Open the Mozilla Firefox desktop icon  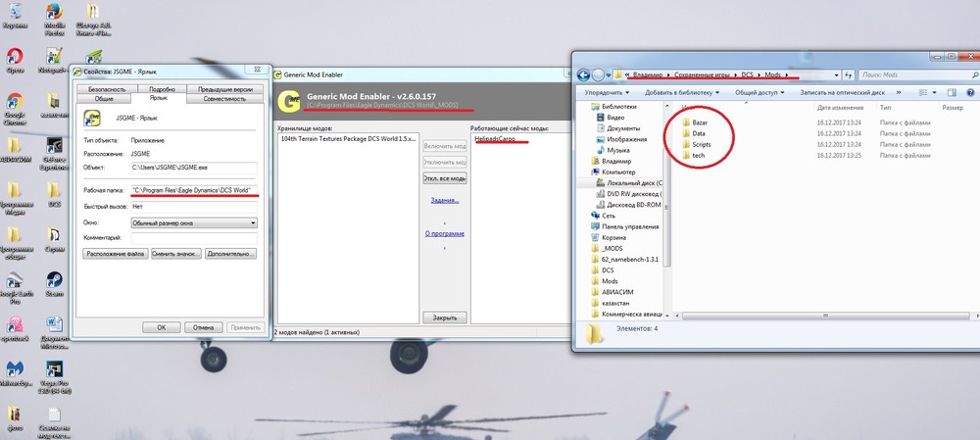pyautogui.click(x=55, y=18)
